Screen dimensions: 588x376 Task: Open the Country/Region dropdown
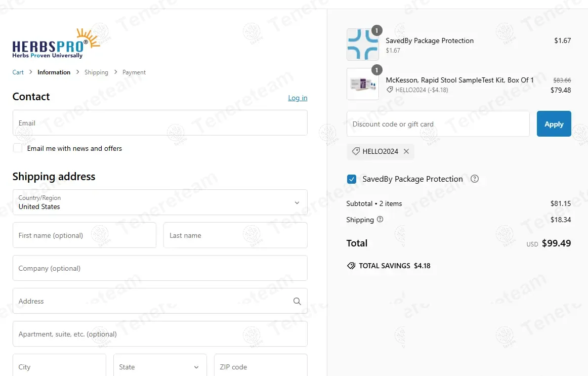click(x=159, y=202)
